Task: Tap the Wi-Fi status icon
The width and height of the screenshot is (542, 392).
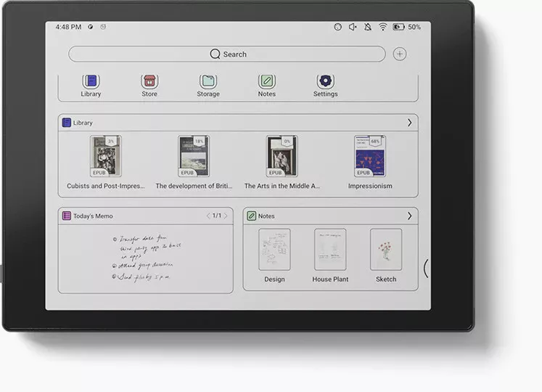Action: tap(382, 27)
